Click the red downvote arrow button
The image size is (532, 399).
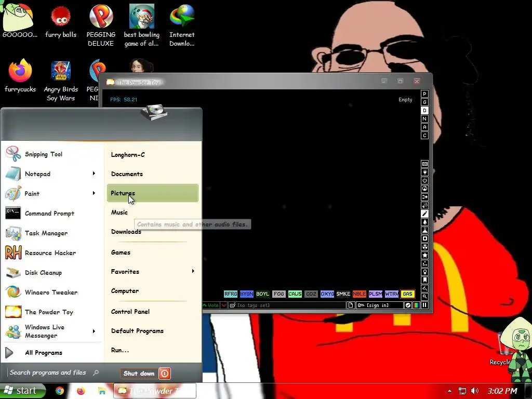tap(224, 305)
